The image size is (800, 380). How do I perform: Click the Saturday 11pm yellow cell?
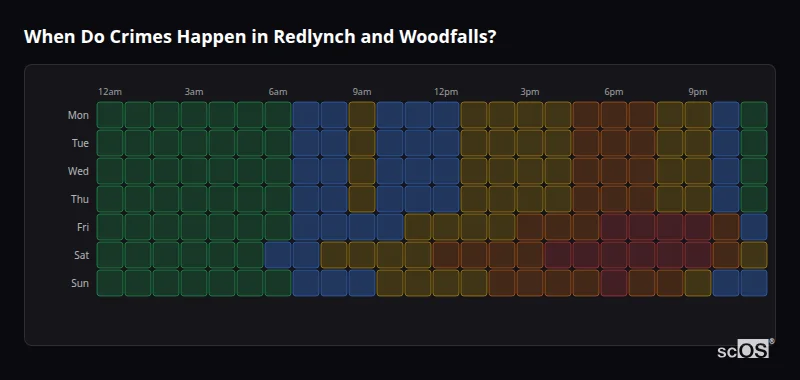[754, 255]
